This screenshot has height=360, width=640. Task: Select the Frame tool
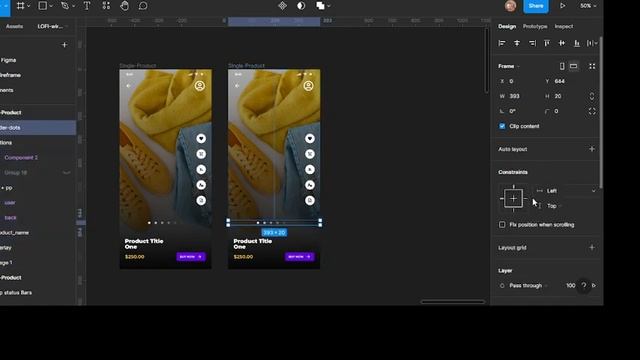[x=20, y=6]
